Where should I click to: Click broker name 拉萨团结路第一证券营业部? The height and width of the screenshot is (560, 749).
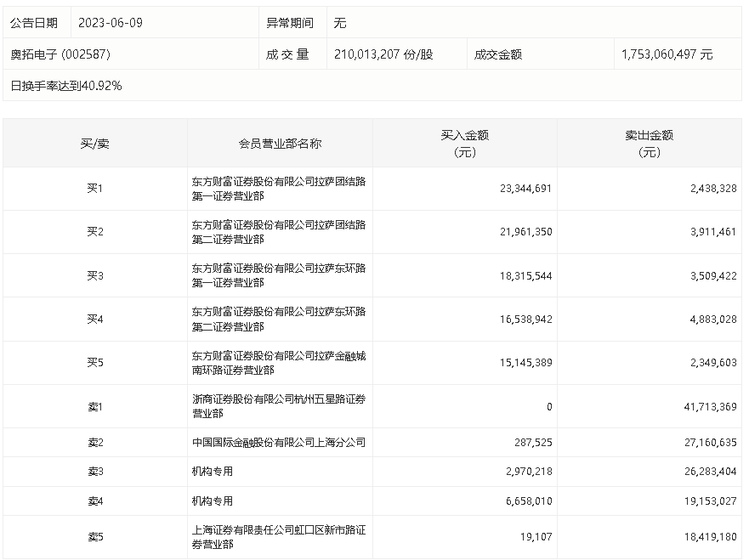point(279,189)
